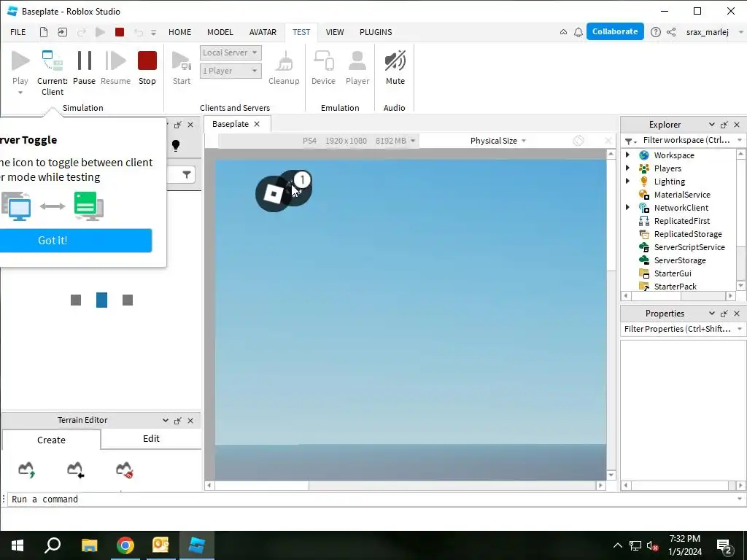Expand the Players tree node
Image resolution: width=747 pixels, height=560 pixels.
coord(628,168)
